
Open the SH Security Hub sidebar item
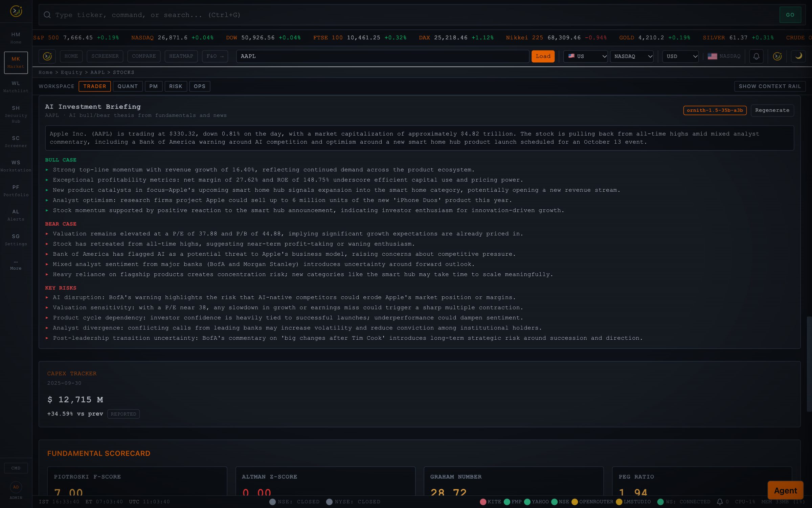point(16,114)
